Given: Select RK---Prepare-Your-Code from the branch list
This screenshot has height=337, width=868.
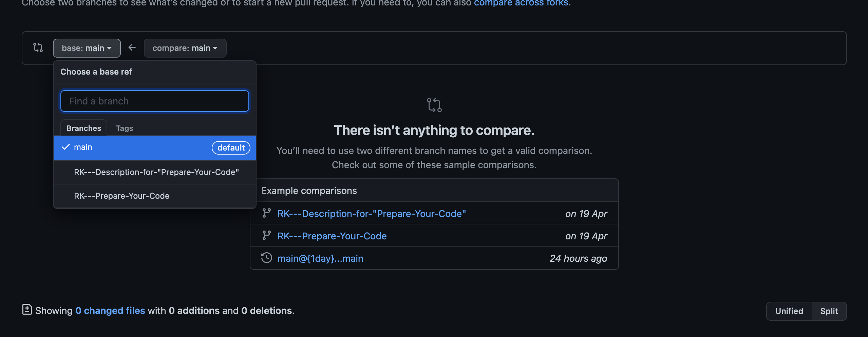Looking at the screenshot, I should click(x=122, y=195).
